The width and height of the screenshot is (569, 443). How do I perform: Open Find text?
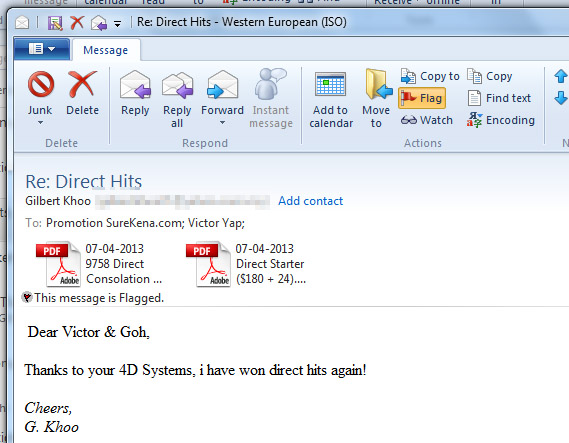(x=499, y=98)
